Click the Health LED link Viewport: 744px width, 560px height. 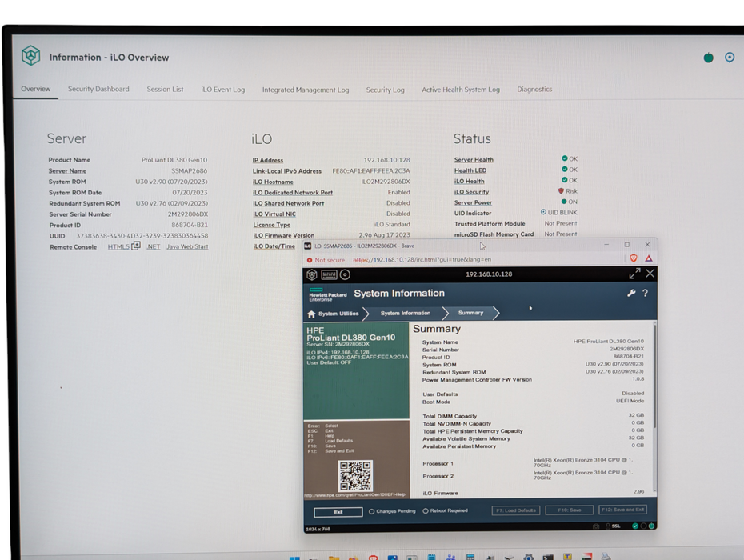[x=470, y=171]
